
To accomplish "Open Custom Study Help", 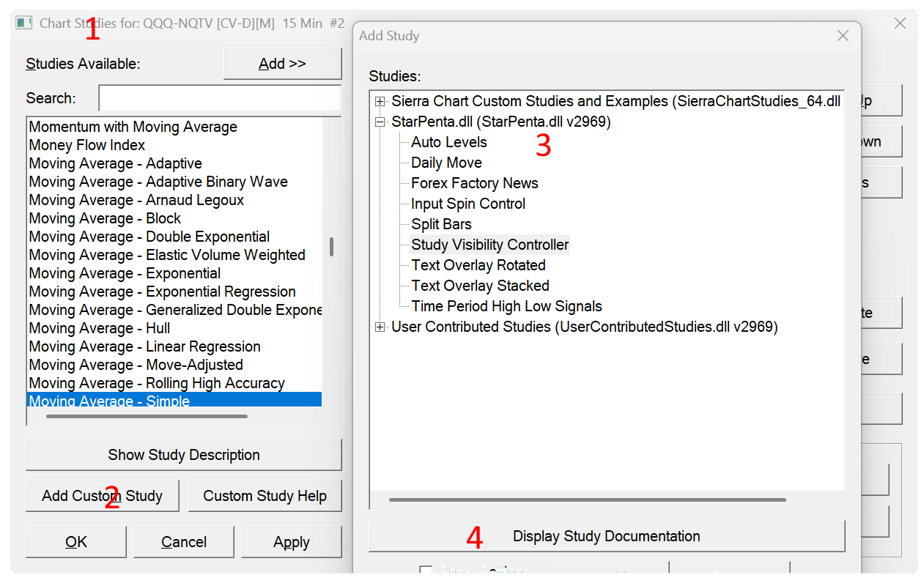I will point(265,496).
